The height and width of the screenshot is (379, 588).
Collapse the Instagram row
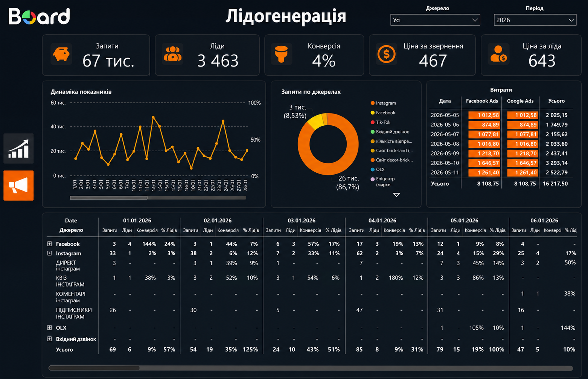49,253
